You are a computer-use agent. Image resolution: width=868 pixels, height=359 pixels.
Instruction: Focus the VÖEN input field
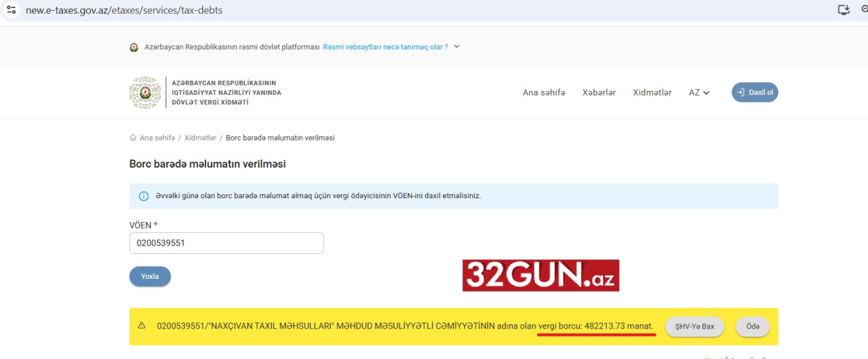[226, 243]
